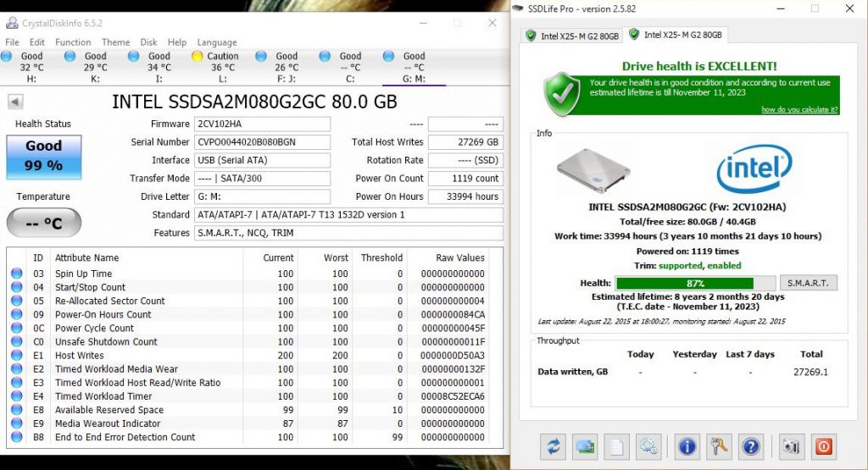
Task: Select the G: M: drive status circle
Action: click(388, 56)
